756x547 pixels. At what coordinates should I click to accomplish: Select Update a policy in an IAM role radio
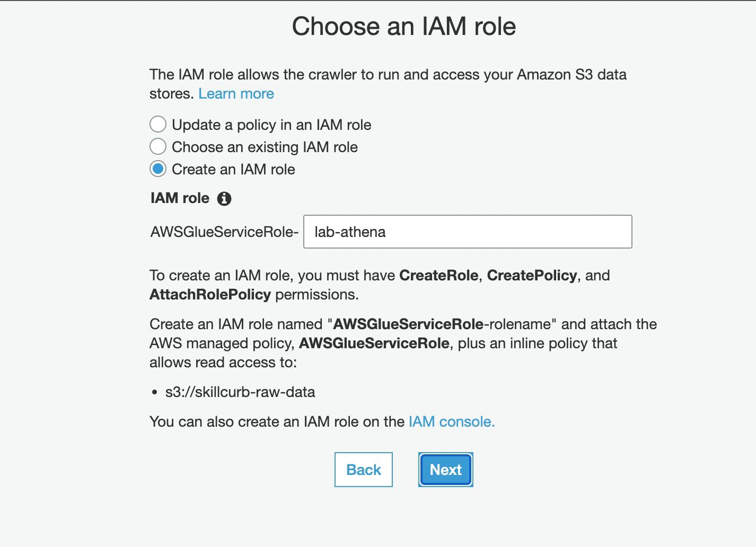tap(158, 124)
